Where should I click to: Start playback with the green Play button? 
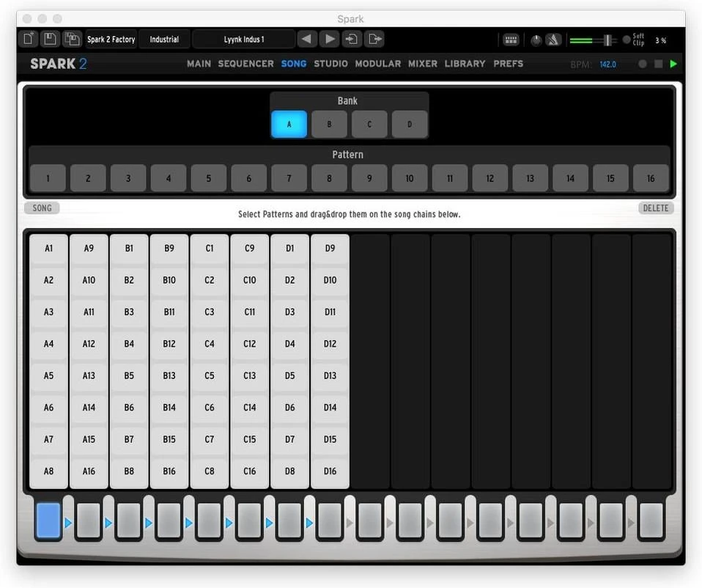coord(673,64)
